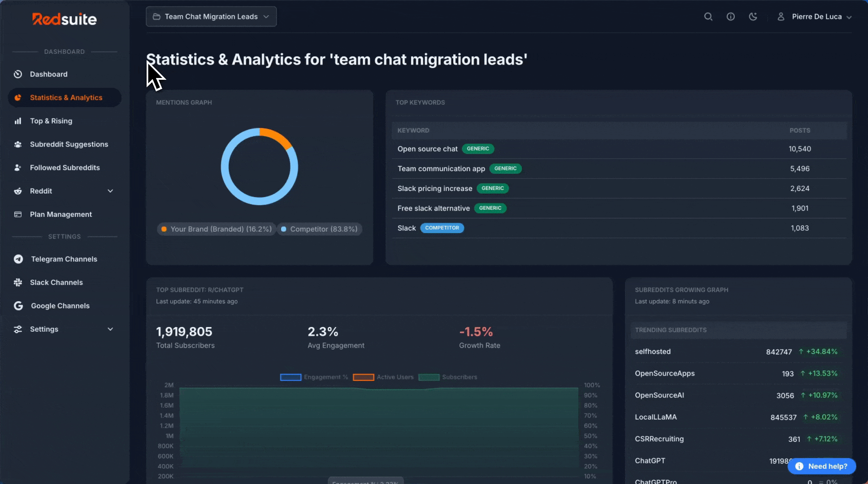Click the Telegram Channels icon
Screen dimensions: 868x484
coord(18,259)
